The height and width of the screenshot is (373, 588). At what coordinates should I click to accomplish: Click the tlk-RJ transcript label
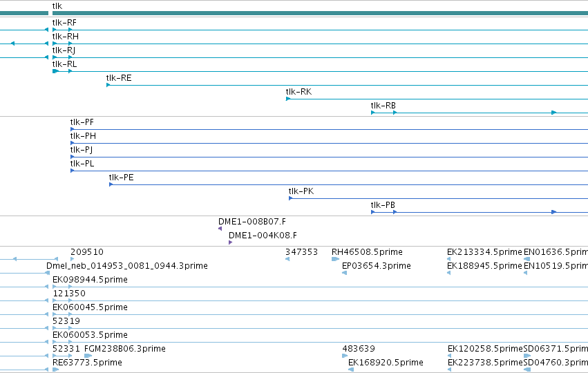[x=64, y=50]
